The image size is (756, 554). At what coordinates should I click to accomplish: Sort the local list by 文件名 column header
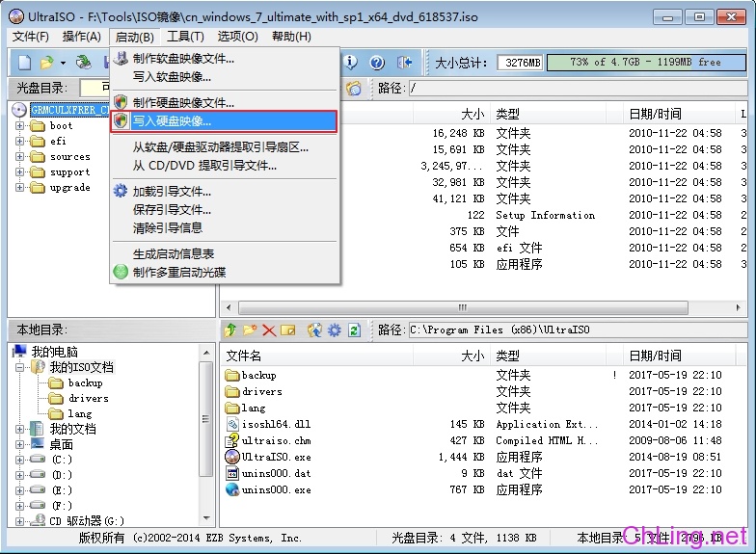click(316, 356)
